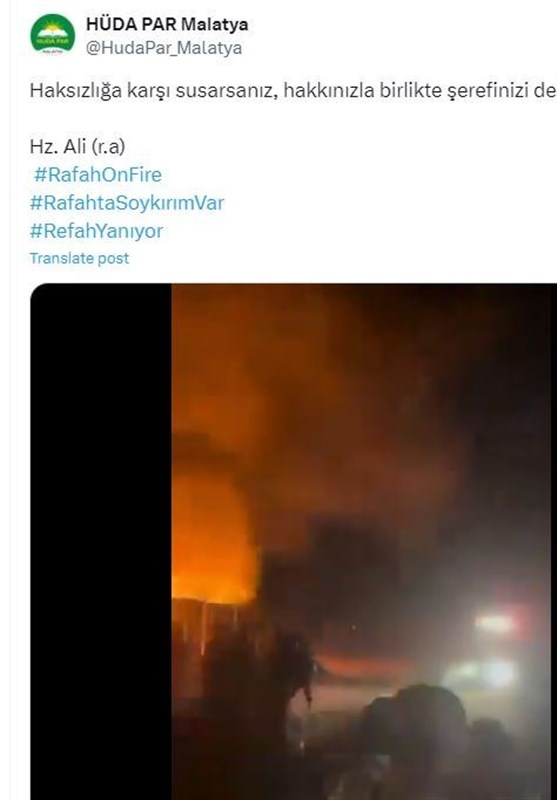Open the @HudaPar_Malatya handle link
Image resolution: width=557 pixels, height=800 pixels.
tap(164, 48)
